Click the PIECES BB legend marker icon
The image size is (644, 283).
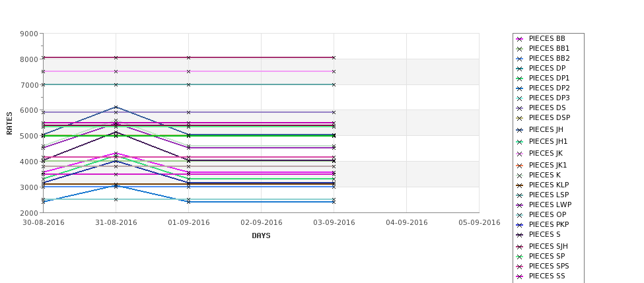click(x=520, y=39)
